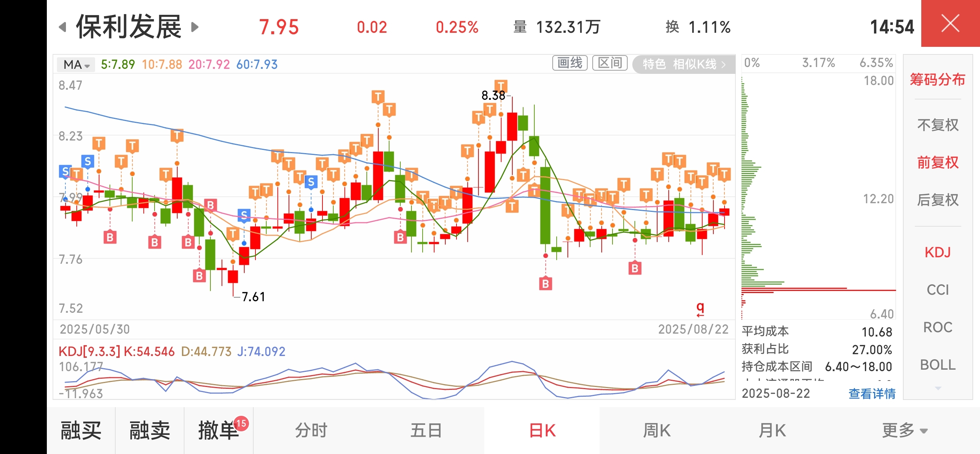
Task: Switch indicator to BOLL
Action: (x=937, y=365)
